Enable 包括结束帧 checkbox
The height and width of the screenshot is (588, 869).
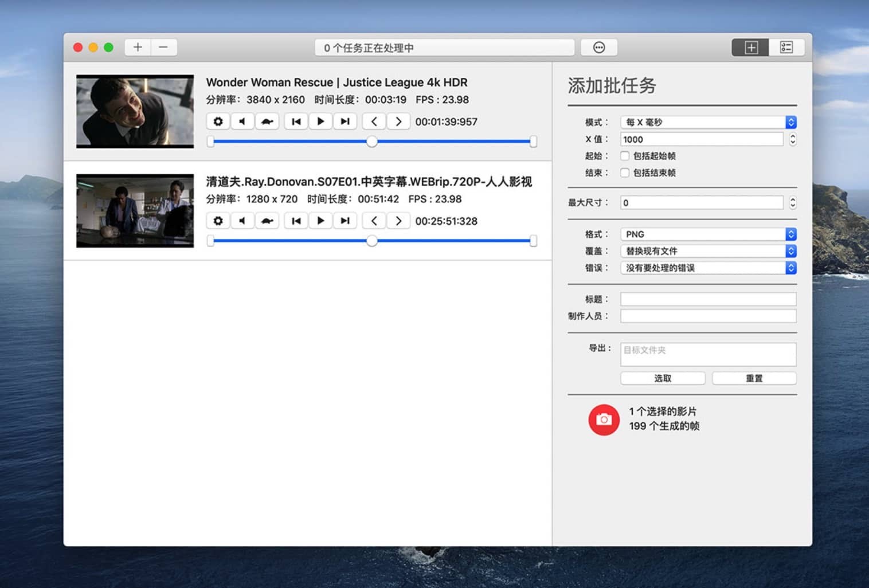click(625, 173)
